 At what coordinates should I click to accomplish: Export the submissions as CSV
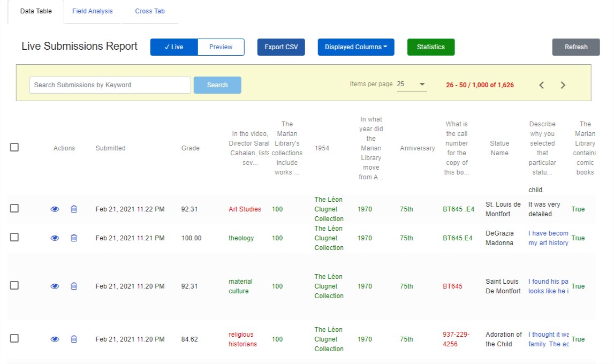[281, 47]
